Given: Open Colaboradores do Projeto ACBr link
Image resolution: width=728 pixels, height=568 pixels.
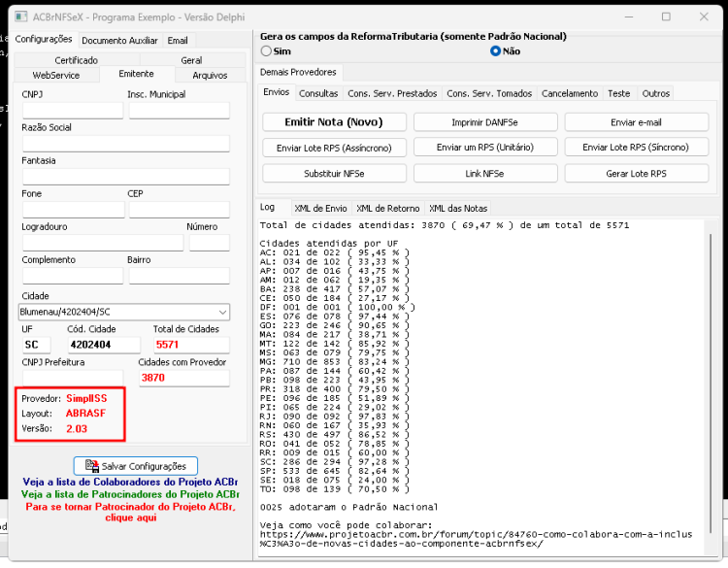Looking at the screenshot, I should coord(130,483).
